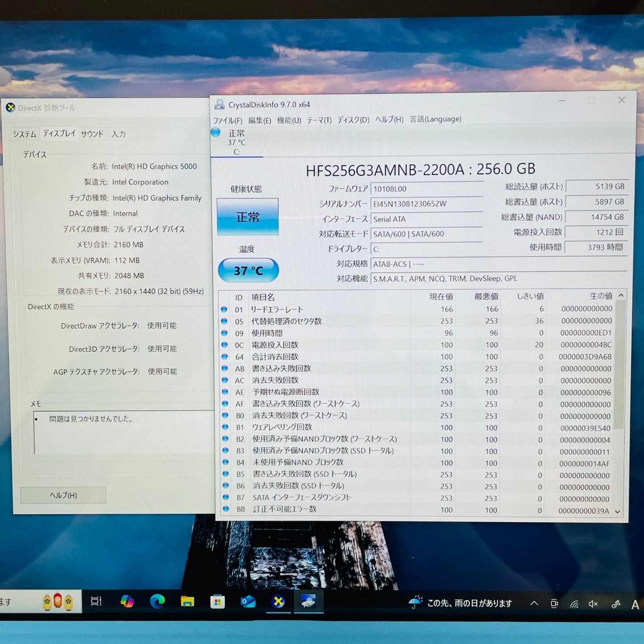Click the status dot for row 09 使用時間
The width and height of the screenshot is (644, 644).
point(225,333)
